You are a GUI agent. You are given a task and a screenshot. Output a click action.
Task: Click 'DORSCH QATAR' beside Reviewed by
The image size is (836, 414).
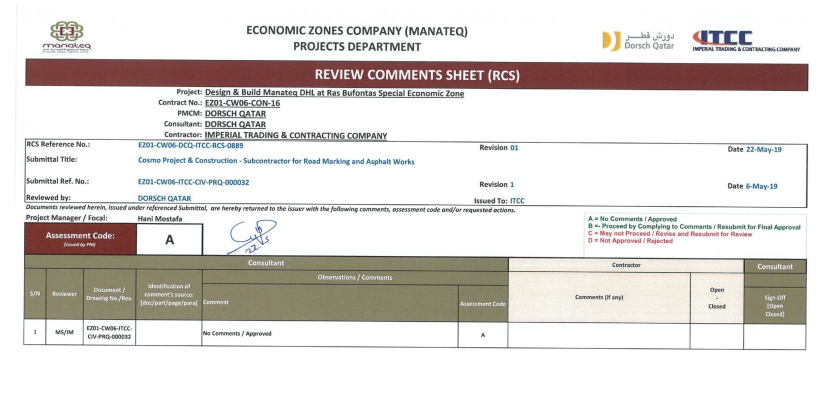pyautogui.click(x=164, y=198)
